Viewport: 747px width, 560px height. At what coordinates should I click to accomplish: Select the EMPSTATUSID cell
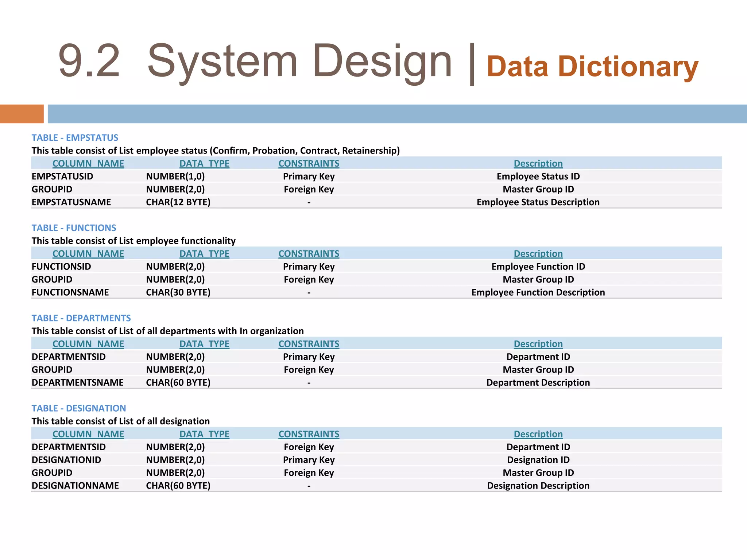pos(62,176)
